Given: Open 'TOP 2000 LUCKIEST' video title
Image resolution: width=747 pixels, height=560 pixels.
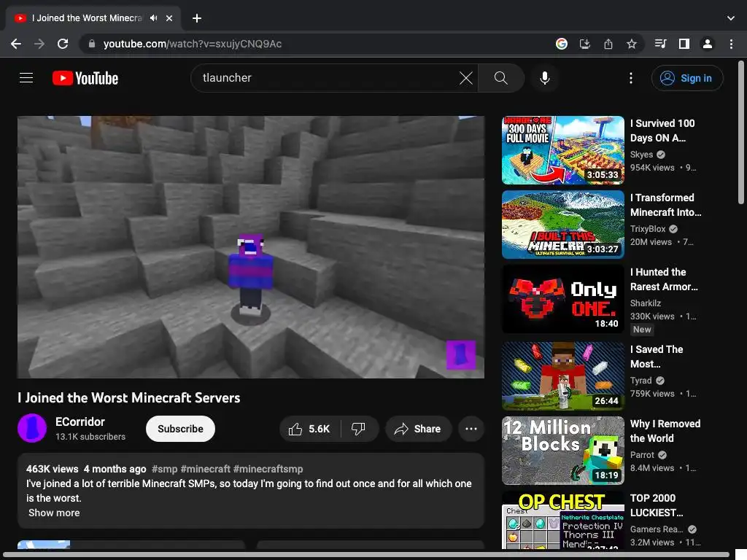Looking at the screenshot, I should 657,505.
